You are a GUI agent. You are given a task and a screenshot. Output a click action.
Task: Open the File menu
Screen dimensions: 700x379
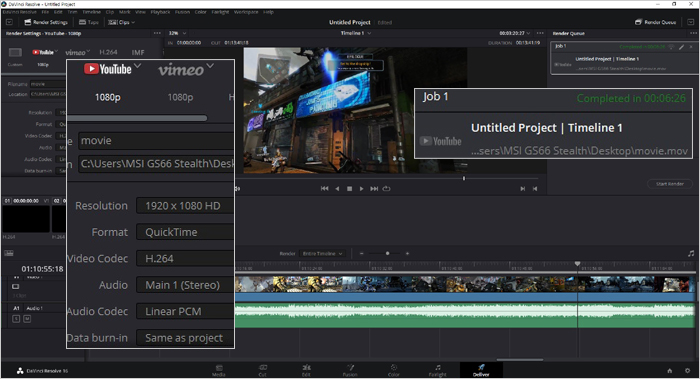coord(45,12)
